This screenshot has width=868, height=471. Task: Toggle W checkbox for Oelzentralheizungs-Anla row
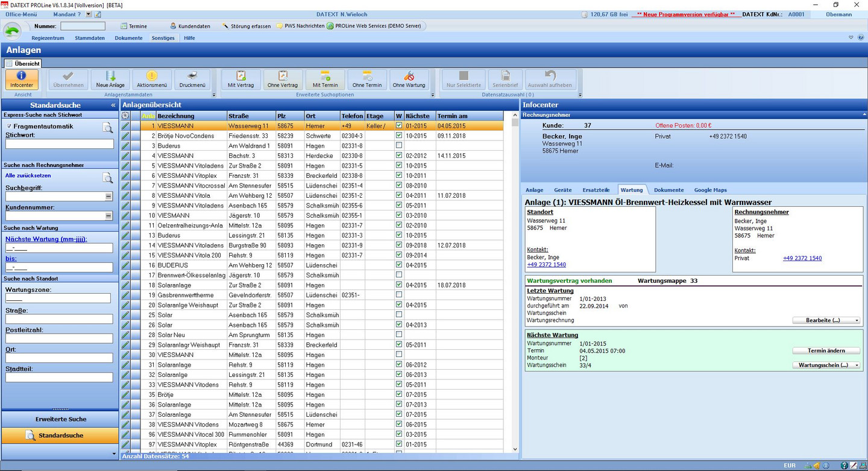398,226
